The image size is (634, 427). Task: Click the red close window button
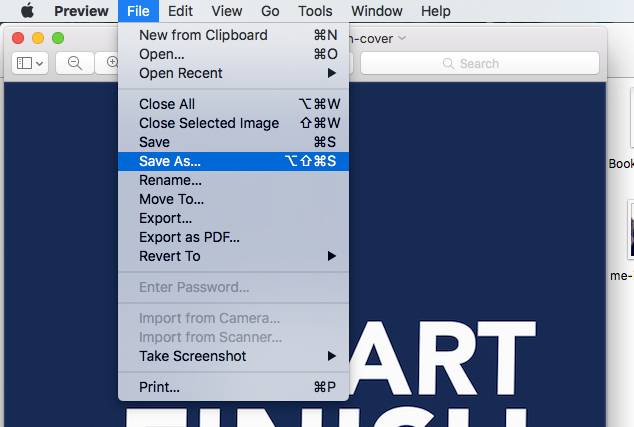click(x=18, y=38)
